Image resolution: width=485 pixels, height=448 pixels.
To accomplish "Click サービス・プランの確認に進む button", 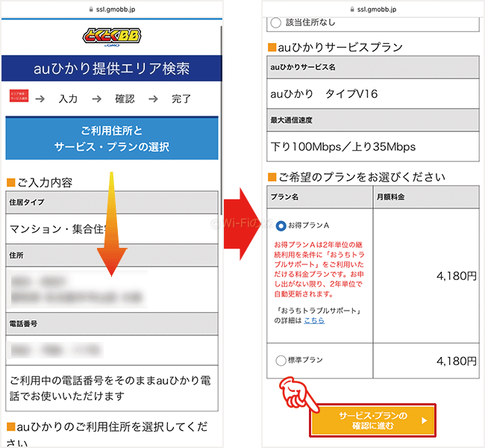I will [x=373, y=420].
